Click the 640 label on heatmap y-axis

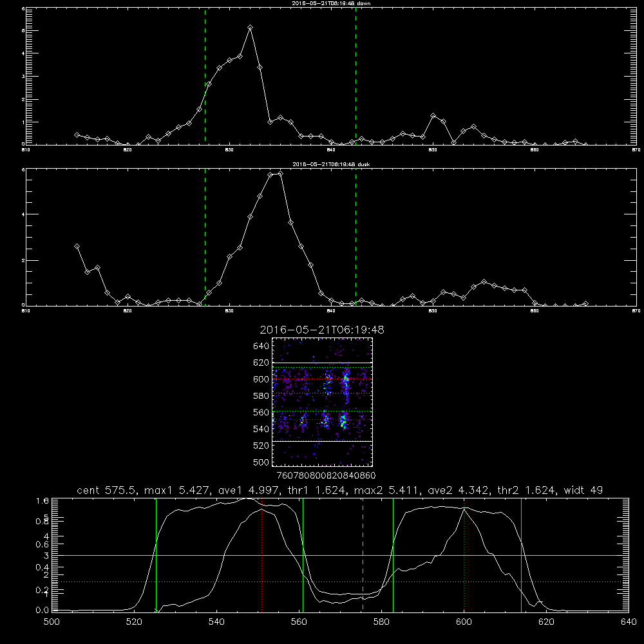(261, 346)
